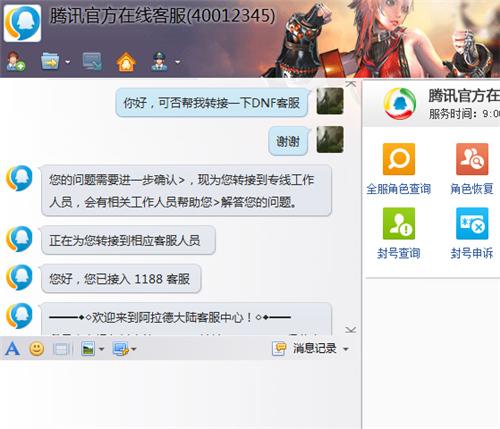Click bot avatar beside 正在为您转接 message

click(x=19, y=239)
